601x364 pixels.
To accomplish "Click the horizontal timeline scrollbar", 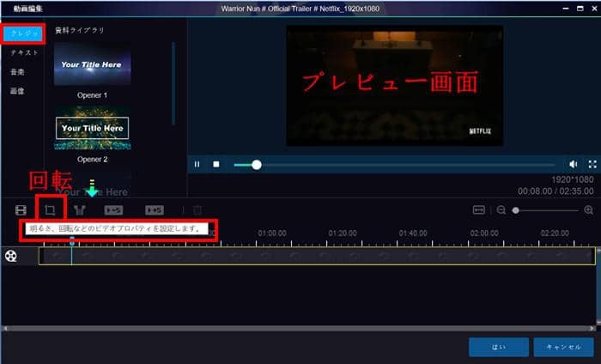I will pos(299,328).
